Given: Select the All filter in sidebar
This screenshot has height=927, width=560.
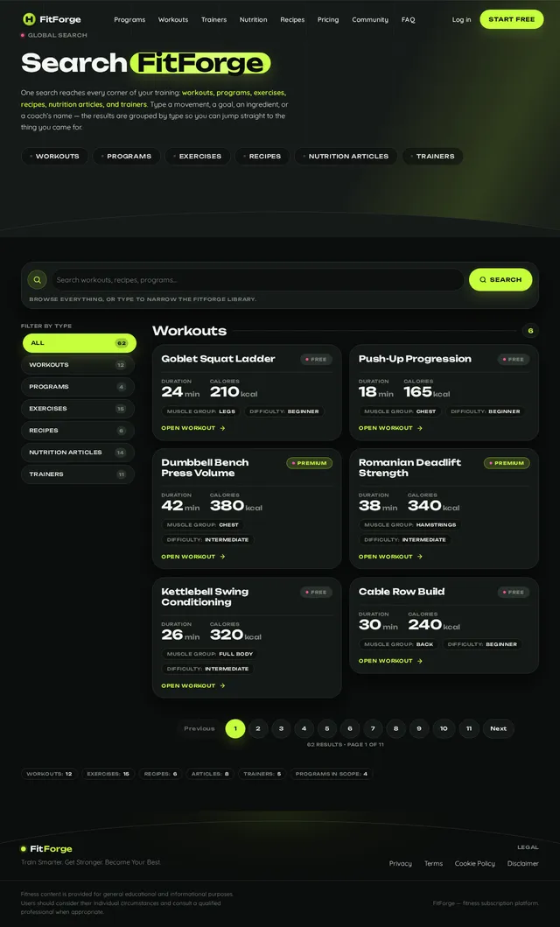Looking at the screenshot, I should click(x=79, y=343).
